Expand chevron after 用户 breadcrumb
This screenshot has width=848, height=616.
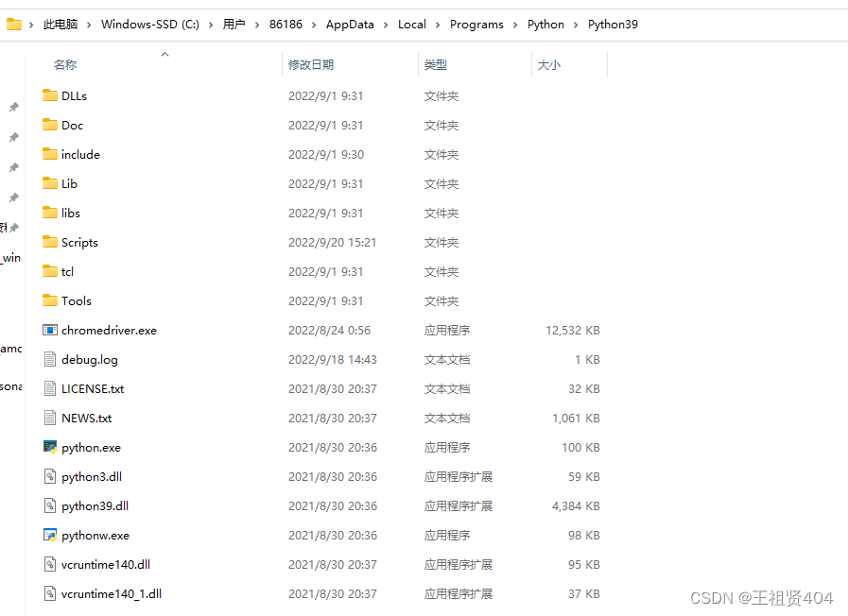tap(257, 25)
